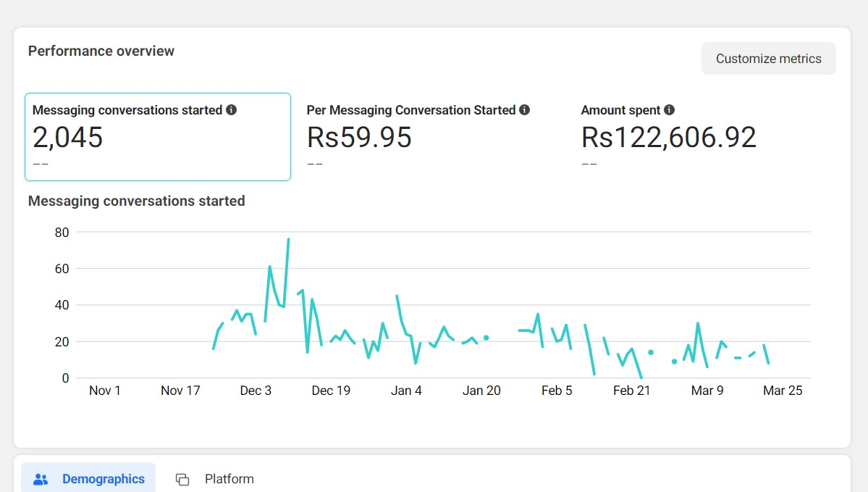Click the Dec 19 axis label
868x492 pixels.
click(x=331, y=391)
